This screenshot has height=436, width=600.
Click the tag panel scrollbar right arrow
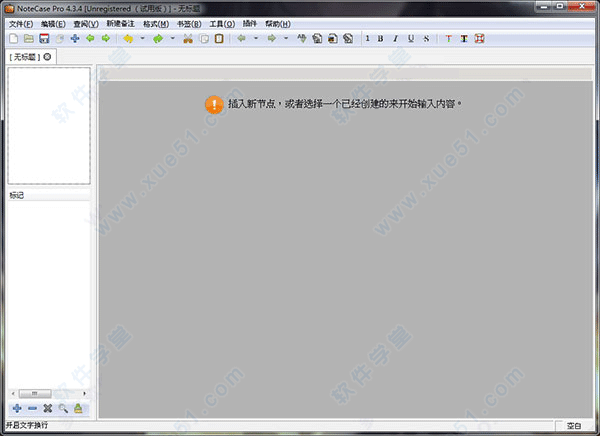(85, 394)
